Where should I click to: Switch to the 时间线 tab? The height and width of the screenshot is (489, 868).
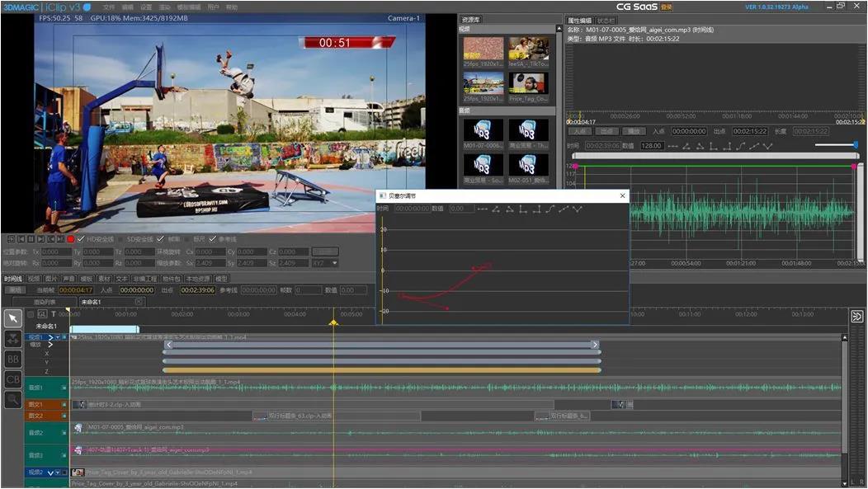(12, 279)
